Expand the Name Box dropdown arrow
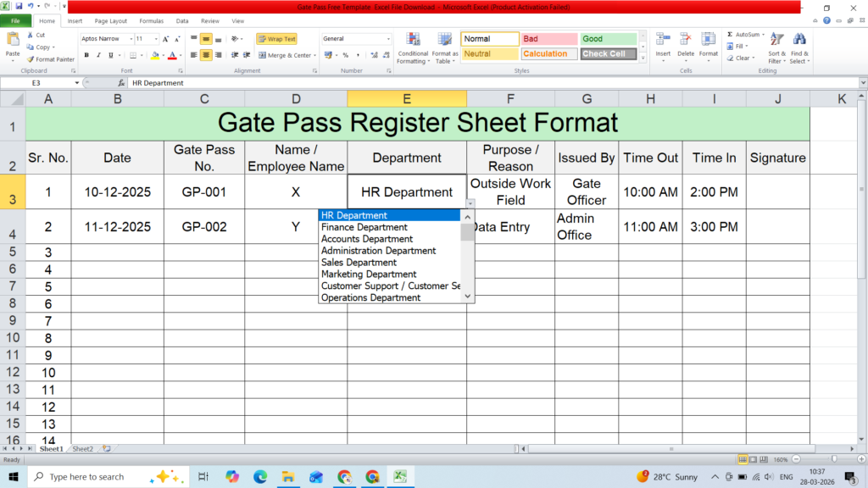868x488 pixels. [x=77, y=83]
